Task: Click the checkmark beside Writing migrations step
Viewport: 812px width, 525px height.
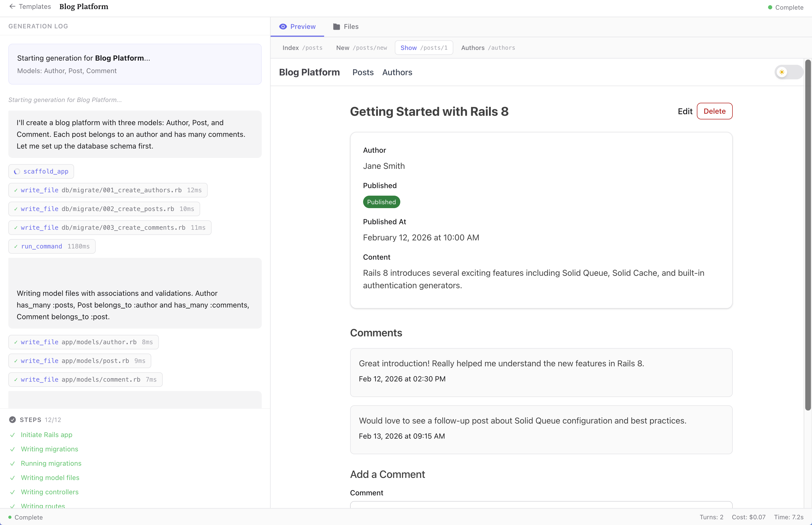Action: 12,449
